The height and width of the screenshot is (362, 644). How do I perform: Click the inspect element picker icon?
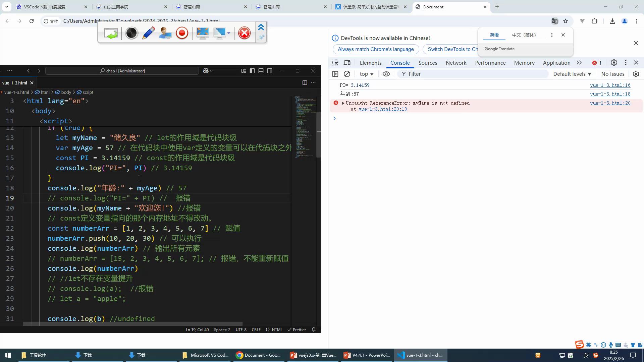[x=335, y=63]
